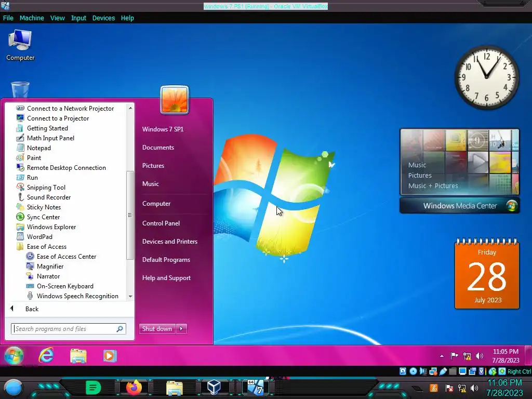Click the Windows 7 Start orb

(x=14, y=356)
